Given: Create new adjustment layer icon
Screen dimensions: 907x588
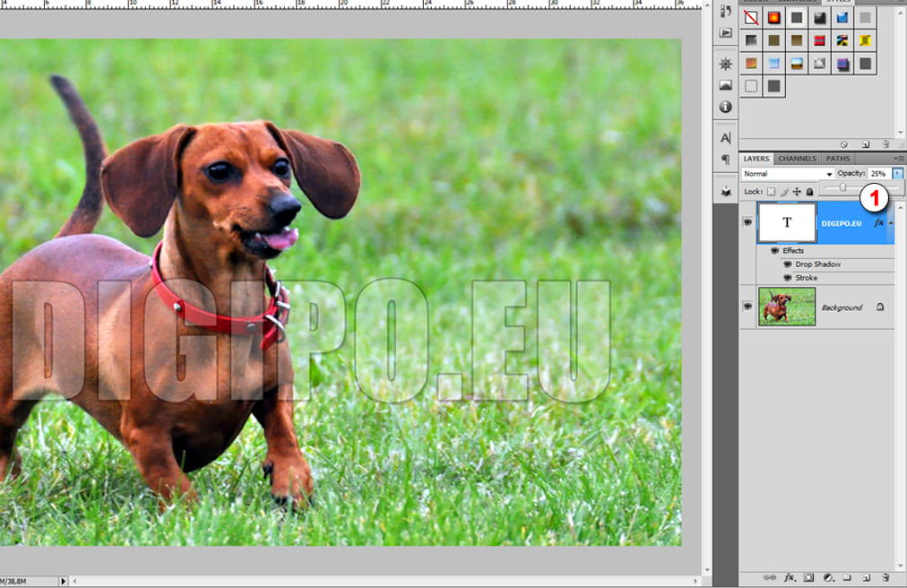Looking at the screenshot, I should [x=829, y=578].
